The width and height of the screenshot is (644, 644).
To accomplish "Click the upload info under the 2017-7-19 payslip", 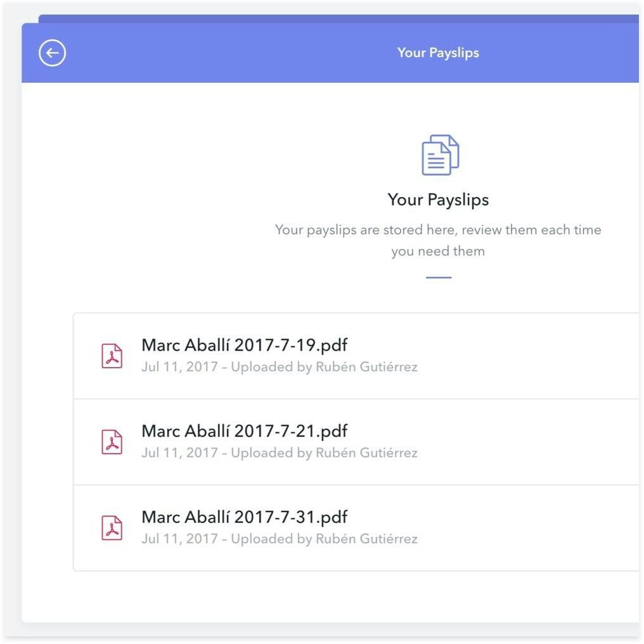I will click(279, 367).
